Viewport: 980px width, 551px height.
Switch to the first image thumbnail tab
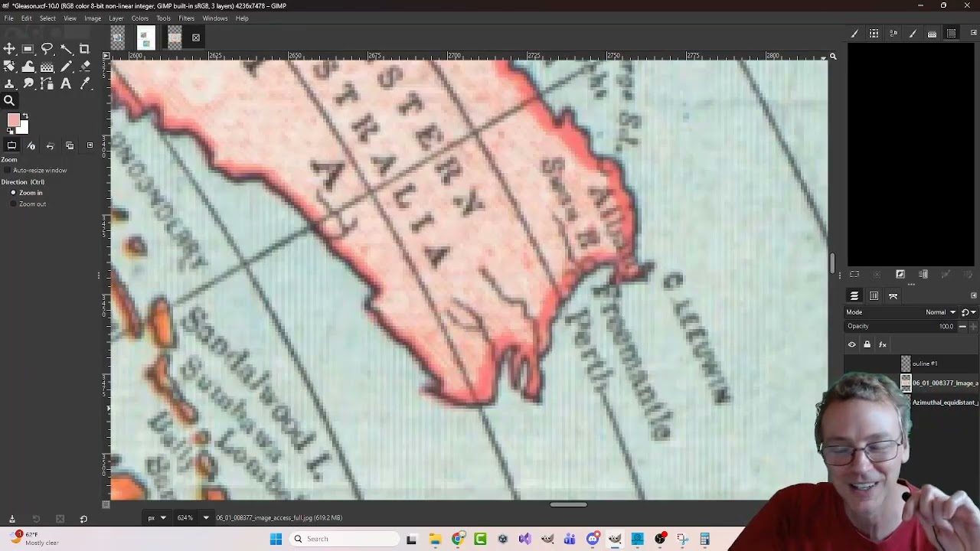tap(117, 37)
